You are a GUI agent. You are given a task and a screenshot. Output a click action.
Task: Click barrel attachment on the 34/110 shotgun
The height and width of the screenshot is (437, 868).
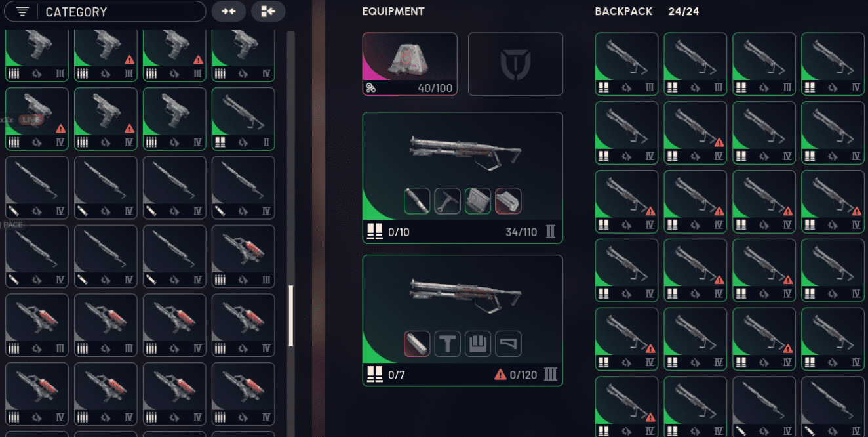click(x=417, y=201)
